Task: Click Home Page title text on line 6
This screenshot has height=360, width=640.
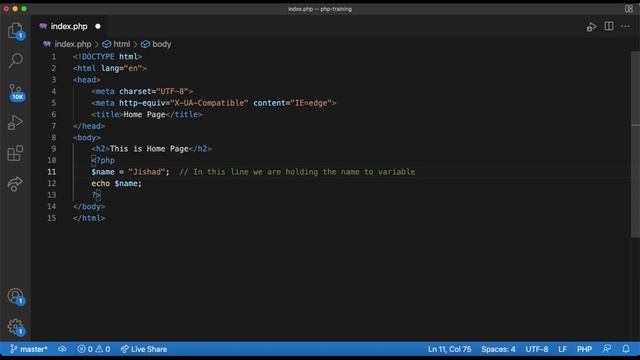Action: point(144,114)
